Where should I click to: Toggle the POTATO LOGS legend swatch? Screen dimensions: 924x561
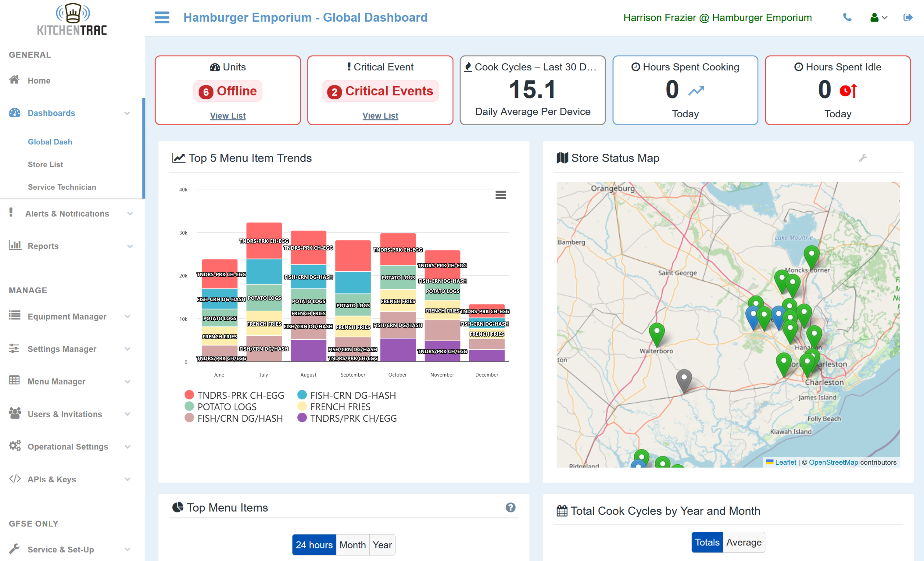189,406
